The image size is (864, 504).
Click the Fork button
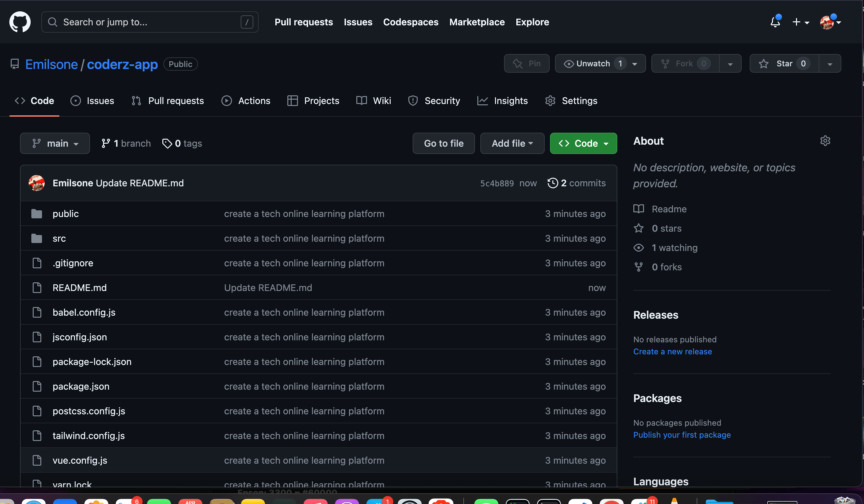(685, 64)
